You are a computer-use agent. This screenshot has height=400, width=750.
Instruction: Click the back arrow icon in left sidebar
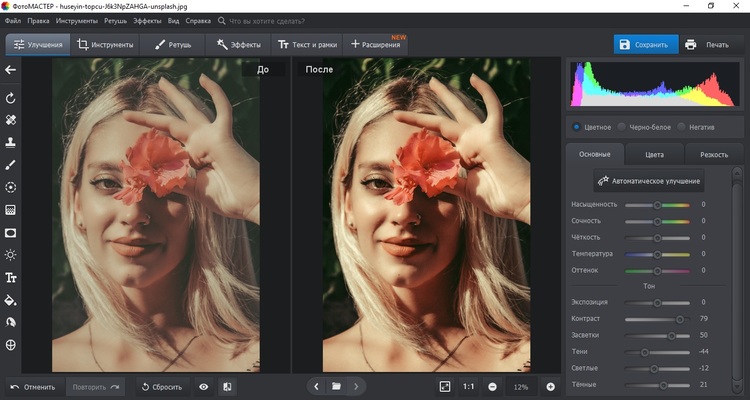(11, 70)
